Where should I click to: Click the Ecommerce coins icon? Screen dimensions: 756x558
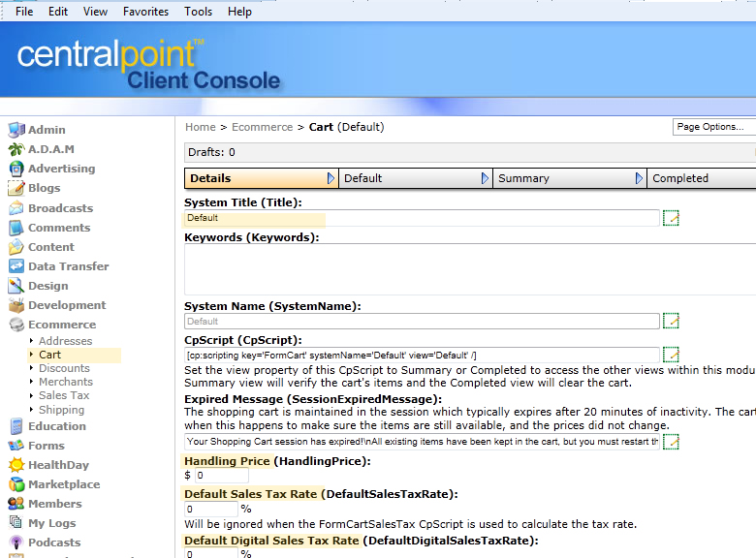point(16,325)
